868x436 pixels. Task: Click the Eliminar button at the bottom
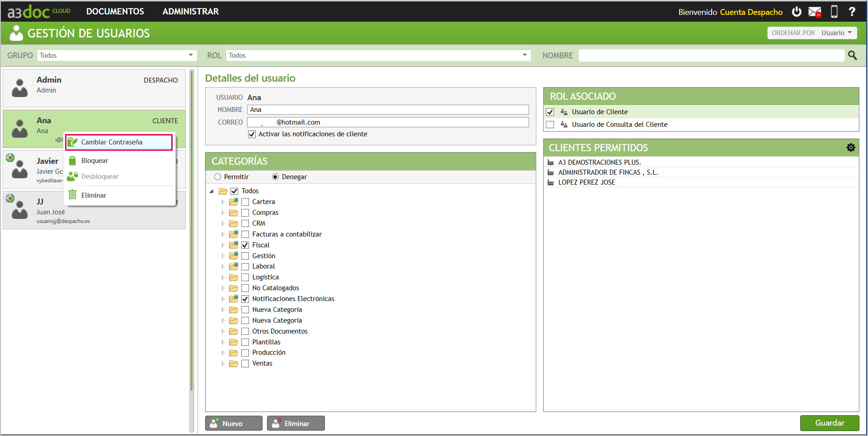click(296, 423)
